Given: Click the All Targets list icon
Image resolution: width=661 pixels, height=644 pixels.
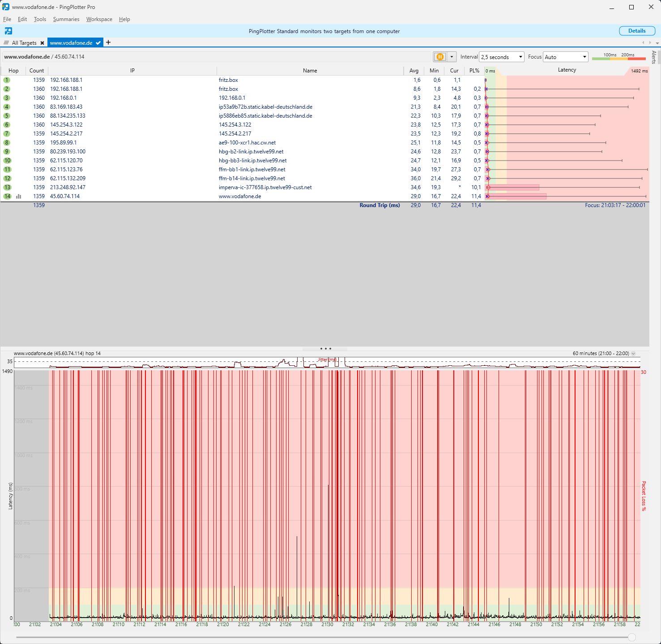Looking at the screenshot, I should point(6,43).
